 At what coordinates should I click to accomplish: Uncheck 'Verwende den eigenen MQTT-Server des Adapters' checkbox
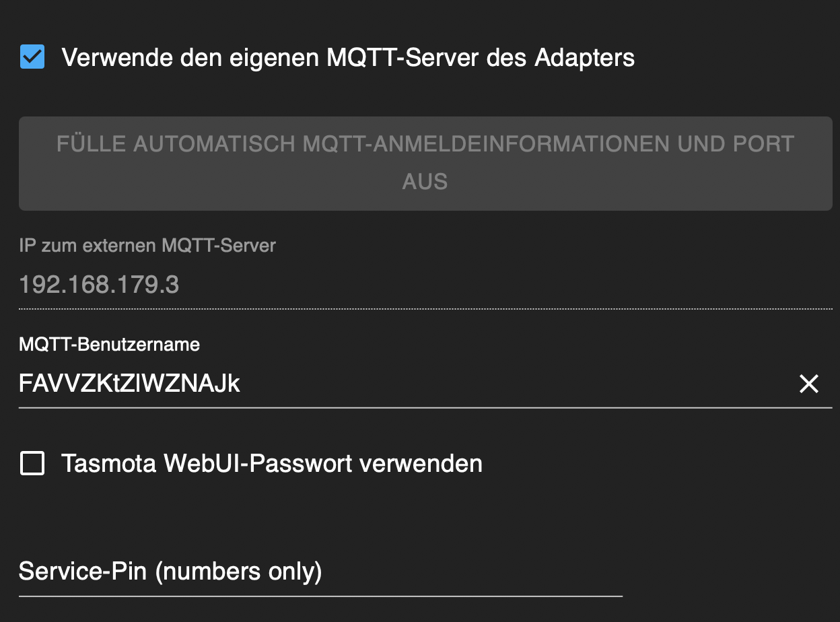[x=32, y=57]
